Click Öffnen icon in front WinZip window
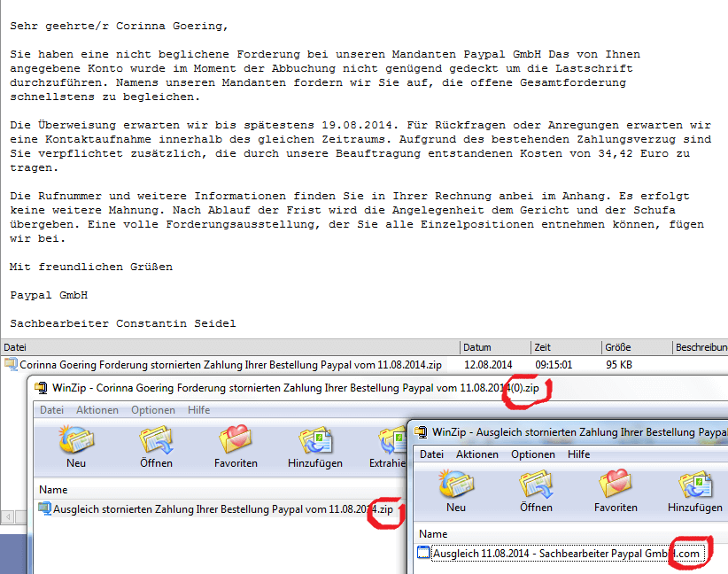 point(536,484)
